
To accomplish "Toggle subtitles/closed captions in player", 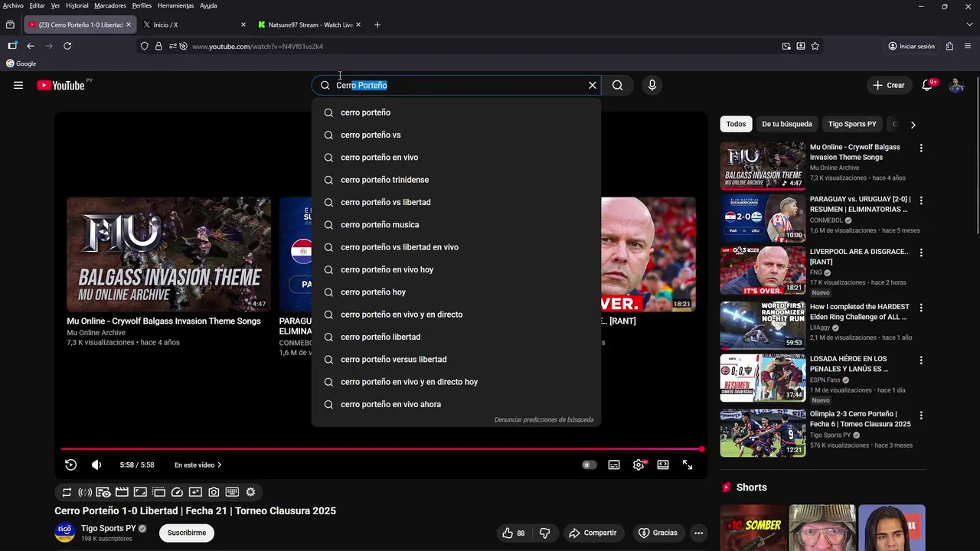I will pos(614,465).
